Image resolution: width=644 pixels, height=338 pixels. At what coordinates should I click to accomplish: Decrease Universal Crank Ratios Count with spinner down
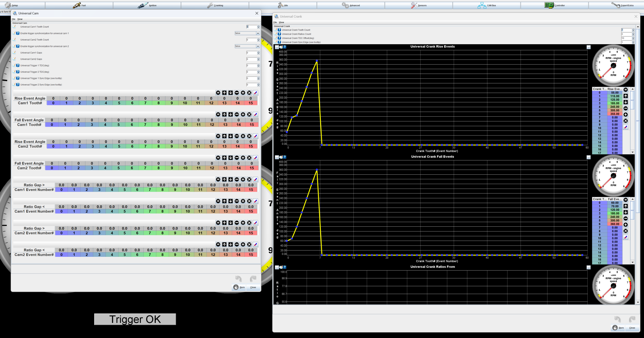pos(633,35)
